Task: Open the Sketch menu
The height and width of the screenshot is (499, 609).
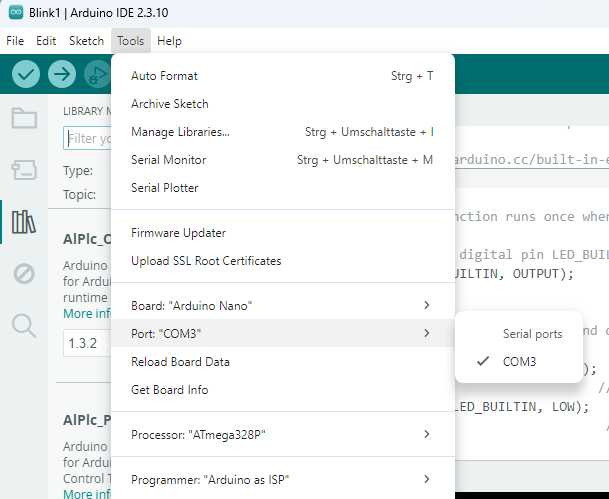Action: pyautogui.click(x=86, y=41)
